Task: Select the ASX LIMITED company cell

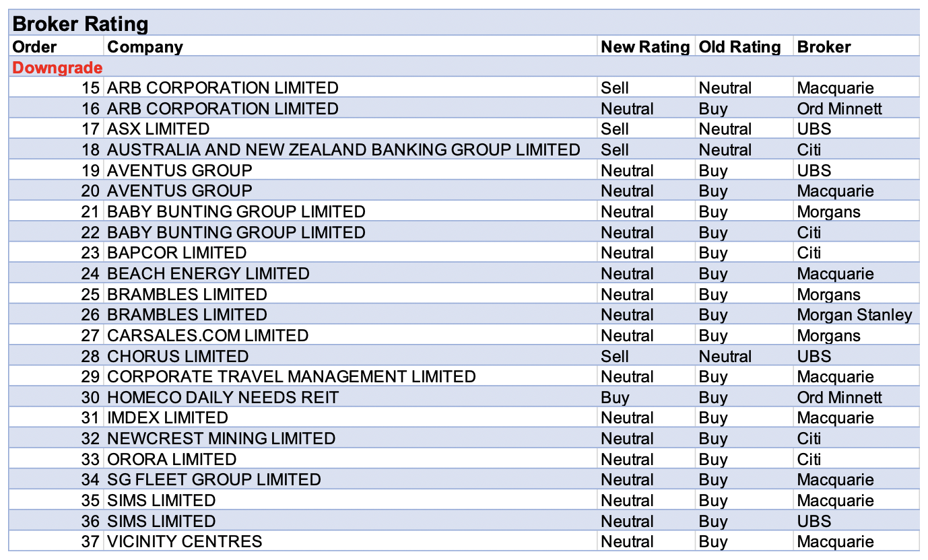Action: click(x=158, y=129)
